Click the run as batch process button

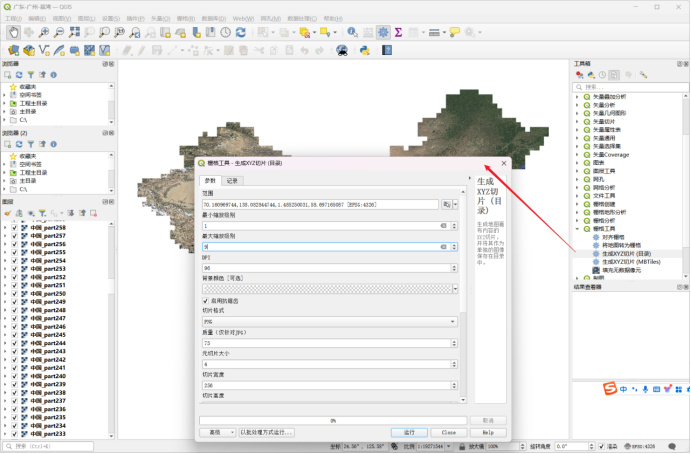(x=267, y=432)
